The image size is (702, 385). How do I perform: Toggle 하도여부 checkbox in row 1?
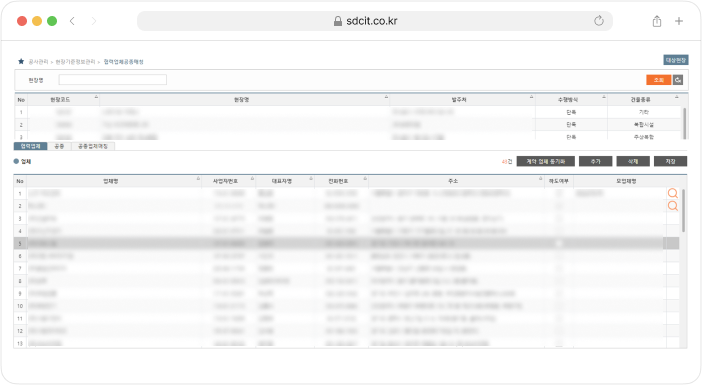click(x=559, y=193)
